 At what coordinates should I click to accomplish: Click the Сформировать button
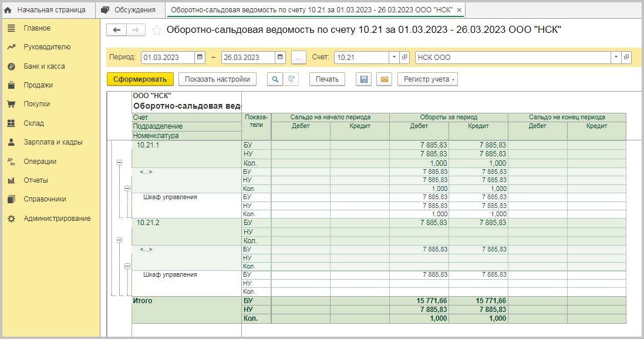pyautogui.click(x=140, y=79)
